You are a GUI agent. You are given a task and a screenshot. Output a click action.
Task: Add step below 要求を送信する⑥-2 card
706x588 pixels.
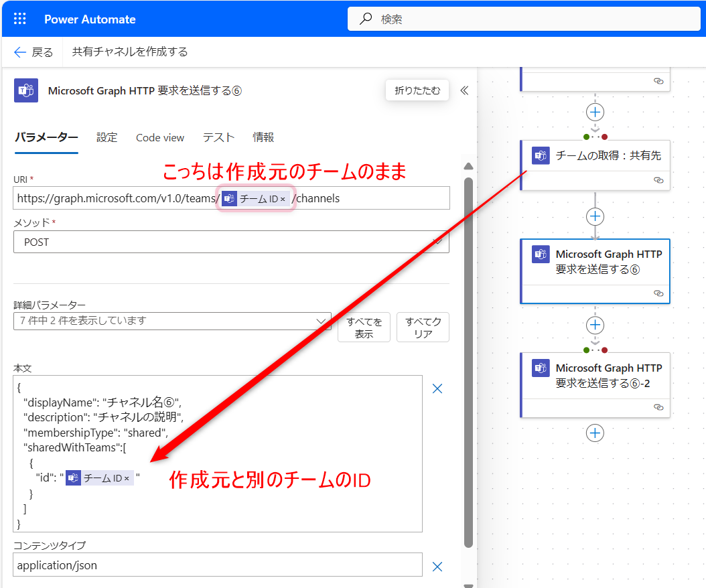coord(595,433)
